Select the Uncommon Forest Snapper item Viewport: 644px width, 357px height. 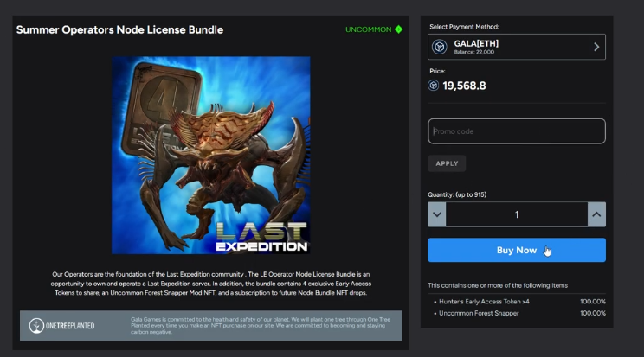tap(479, 313)
